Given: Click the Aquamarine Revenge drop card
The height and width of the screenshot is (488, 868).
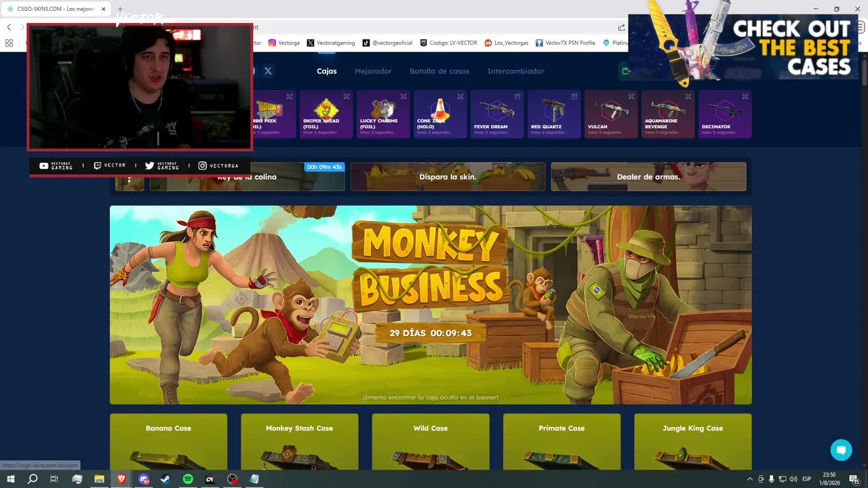Looking at the screenshot, I should point(668,114).
